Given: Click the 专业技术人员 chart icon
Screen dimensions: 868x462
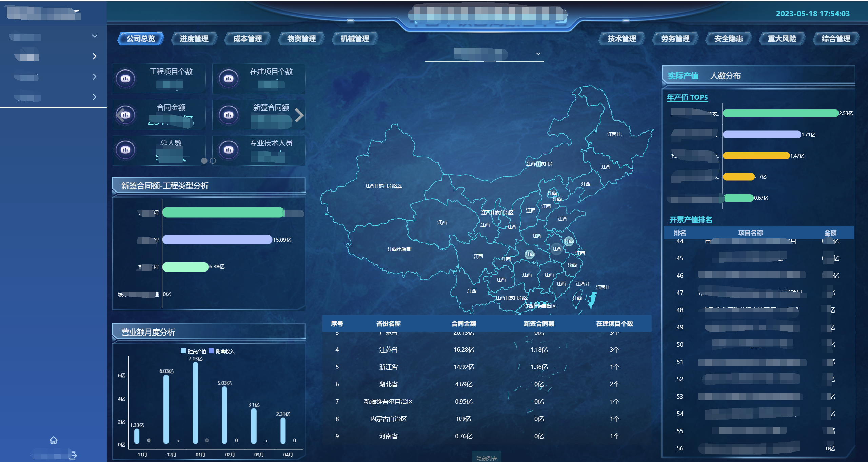Looking at the screenshot, I should pyautogui.click(x=229, y=150).
